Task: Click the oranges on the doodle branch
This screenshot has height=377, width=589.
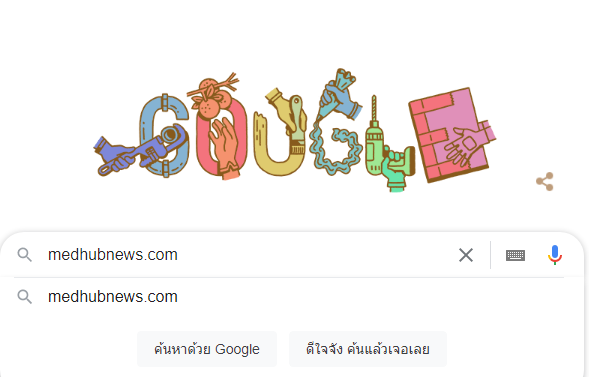Action: [212, 98]
